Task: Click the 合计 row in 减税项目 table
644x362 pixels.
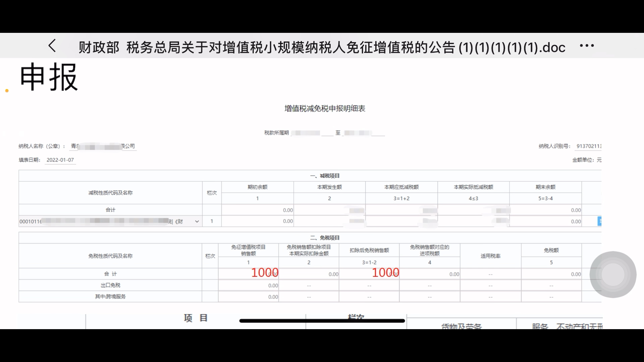Action: click(110, 210)
